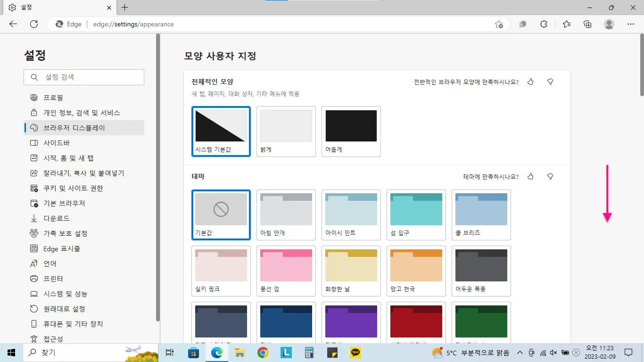Open the Extensions puzzle icon
The height and width of the screenshot is (362, 644).
point(544,24)
